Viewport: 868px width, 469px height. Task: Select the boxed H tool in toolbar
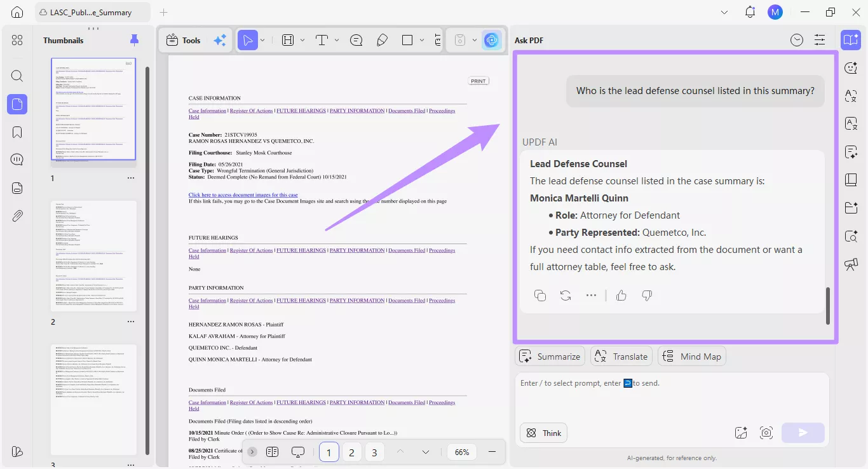288,40
